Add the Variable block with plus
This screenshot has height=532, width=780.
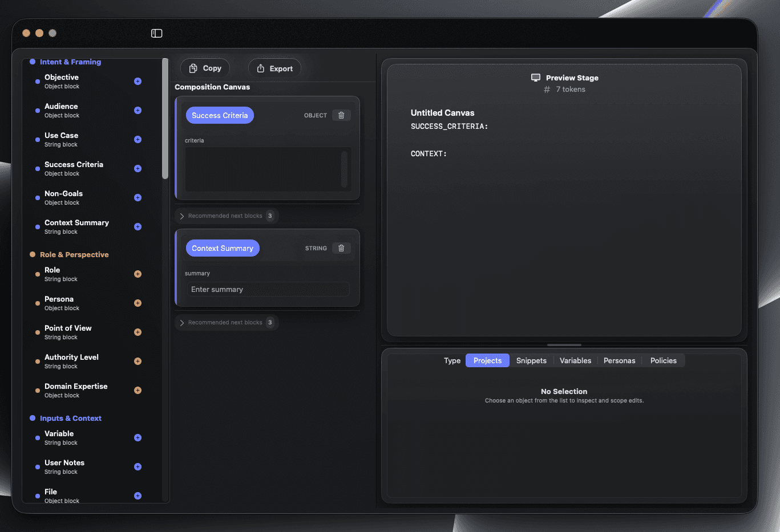(138, 438)
